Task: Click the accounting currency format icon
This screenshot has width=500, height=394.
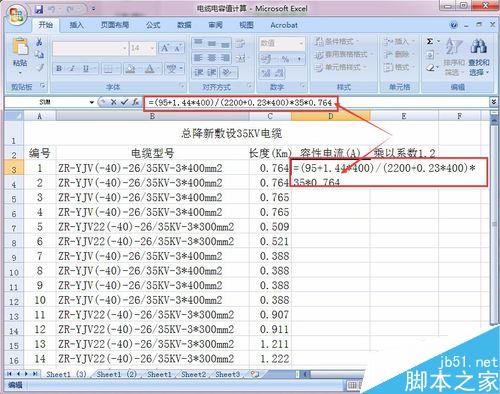Action: click(267, 59)
